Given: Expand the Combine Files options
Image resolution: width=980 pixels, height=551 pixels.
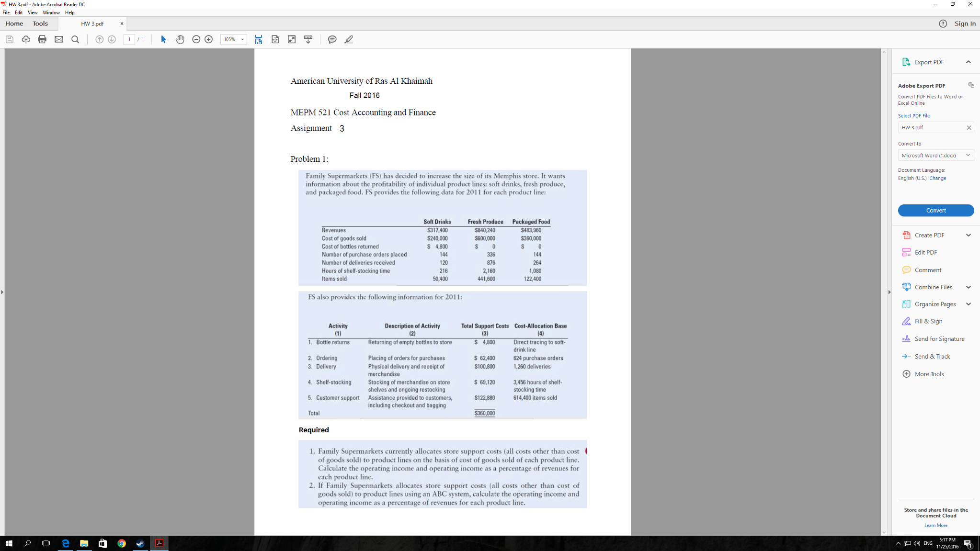Looking at the screenshot, I should 968,287.
